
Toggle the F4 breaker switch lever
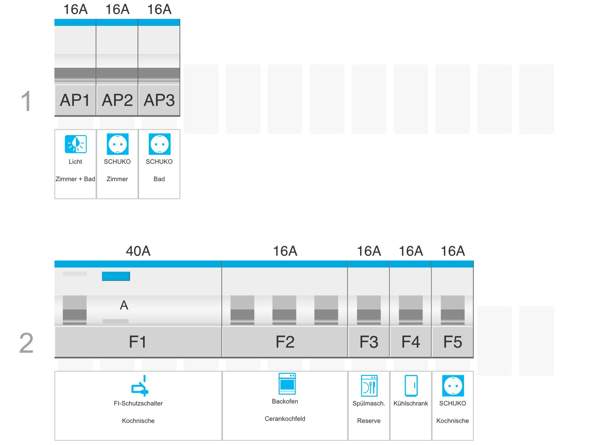pos(411,310)
